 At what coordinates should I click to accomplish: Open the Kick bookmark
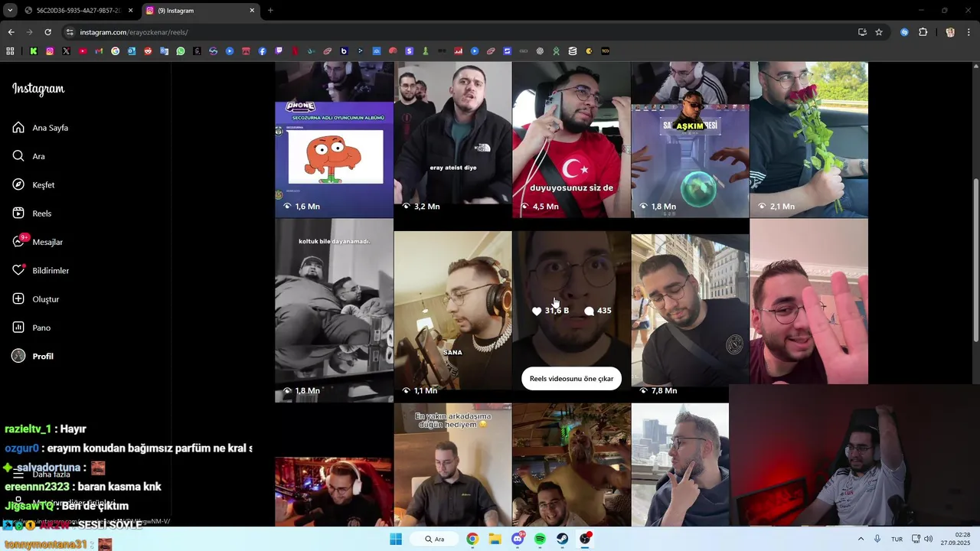(x=34, y=51)
